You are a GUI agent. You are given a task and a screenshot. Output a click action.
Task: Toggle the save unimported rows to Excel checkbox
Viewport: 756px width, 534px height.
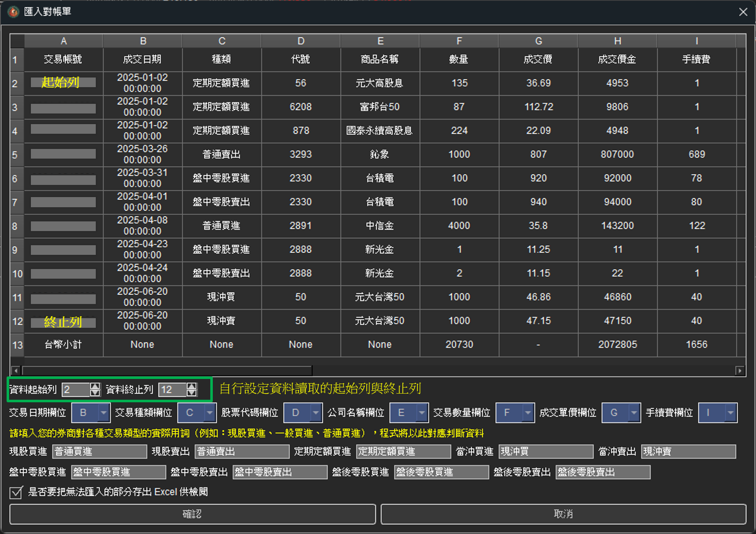pyautogui.click(x=16, y=492)
